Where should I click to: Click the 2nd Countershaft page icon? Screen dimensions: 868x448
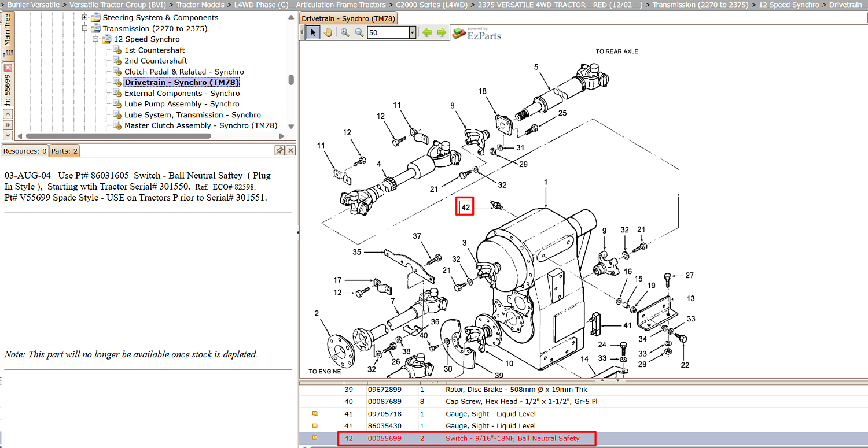pyautogui.click(x=117, y=61)
